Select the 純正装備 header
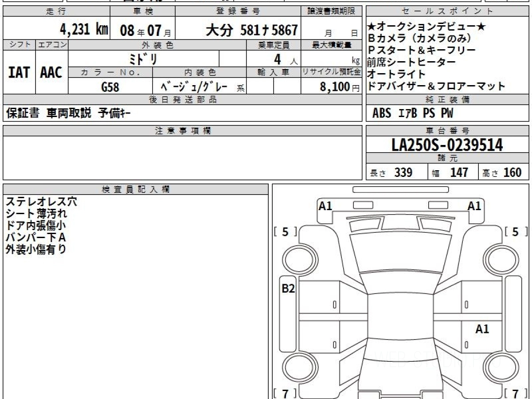532x399 pixels. [x=448, y=100]
